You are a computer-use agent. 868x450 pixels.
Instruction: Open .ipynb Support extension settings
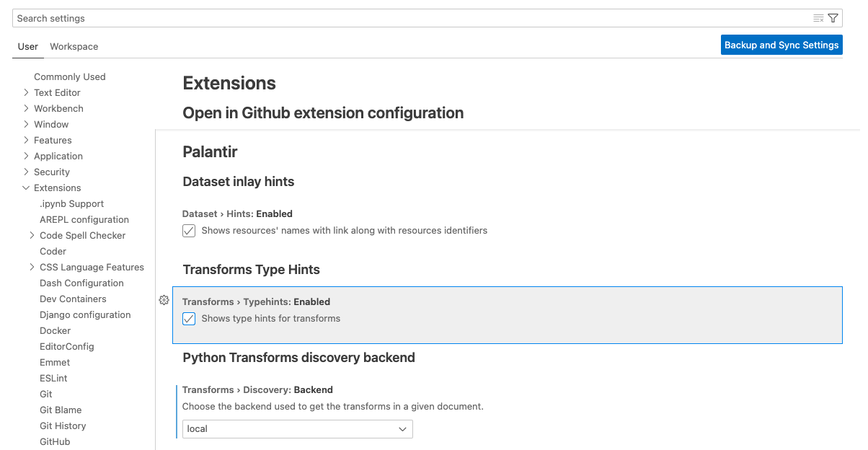[72, 203]
